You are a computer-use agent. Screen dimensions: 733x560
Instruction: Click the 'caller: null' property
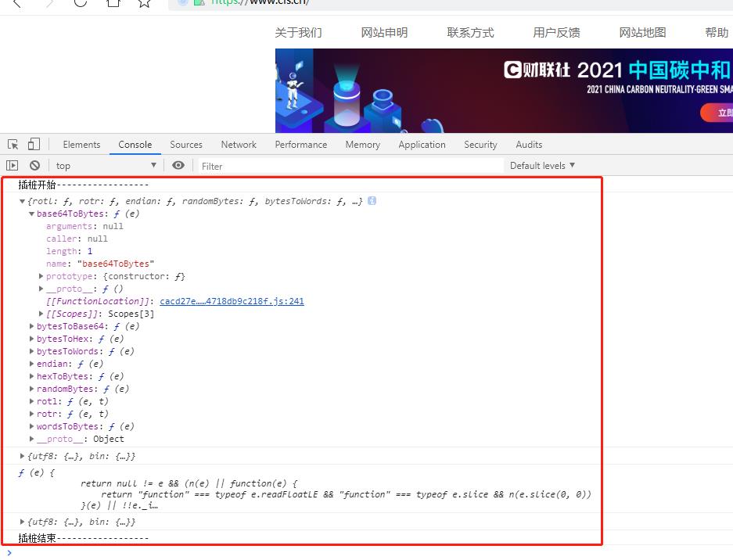(77, 239)
